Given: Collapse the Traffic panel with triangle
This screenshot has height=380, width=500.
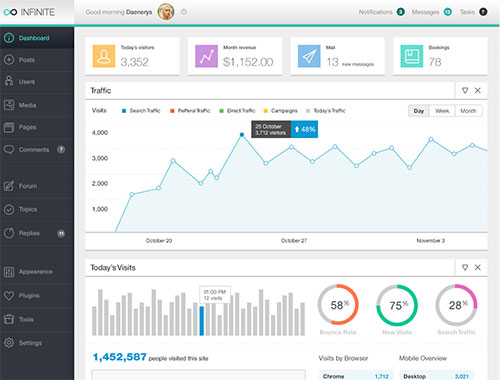Looking at the screenshot, I should tap(465, 90).
